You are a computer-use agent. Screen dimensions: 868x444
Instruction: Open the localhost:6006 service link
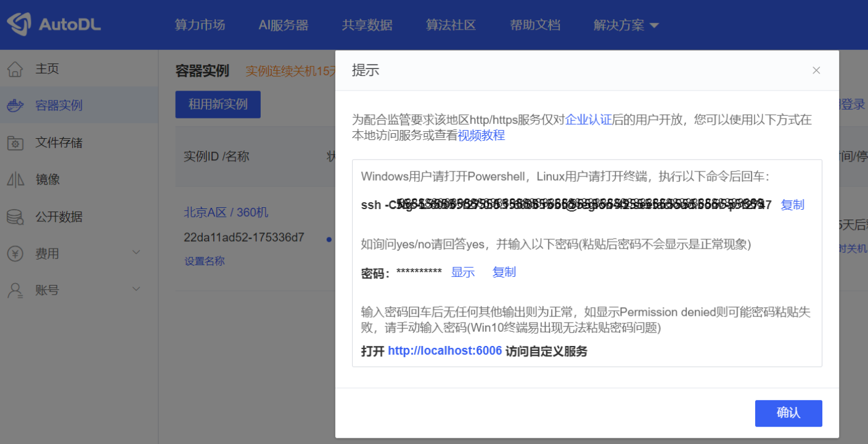click(444, 350)
